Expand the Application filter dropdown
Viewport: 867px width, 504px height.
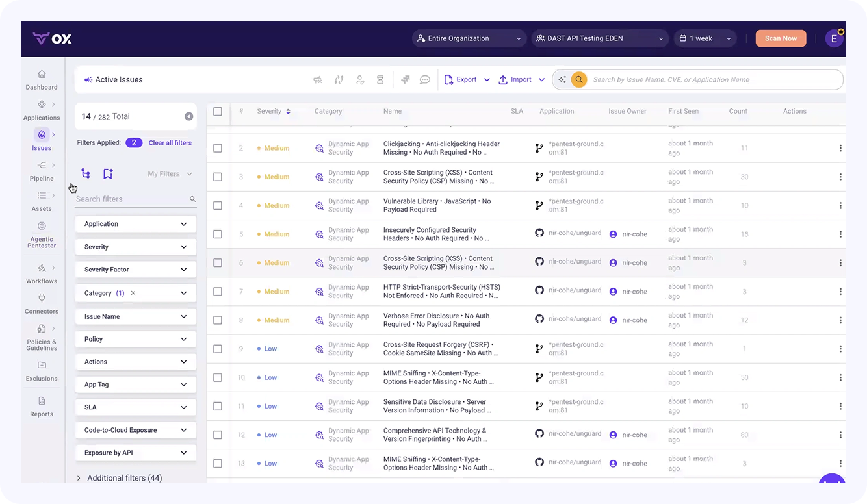point(136,224)
